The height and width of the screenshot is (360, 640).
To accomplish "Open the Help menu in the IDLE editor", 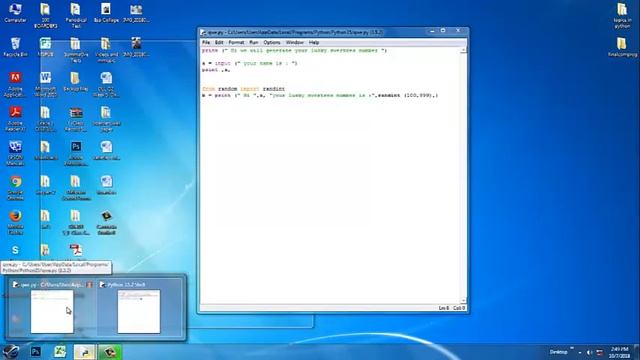I will pos(313,42).
